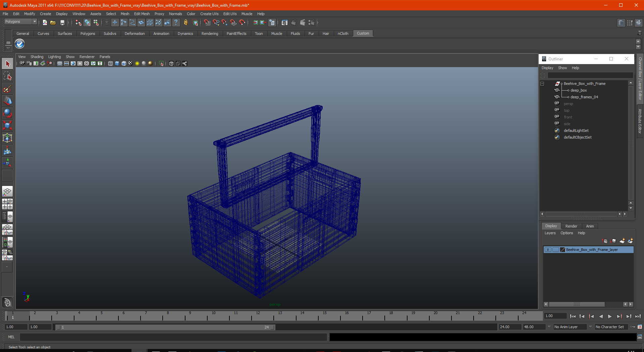Open render settings clapper icon
Image resolution: width=644 pixels, height=352 pixels.
(312, 22)
